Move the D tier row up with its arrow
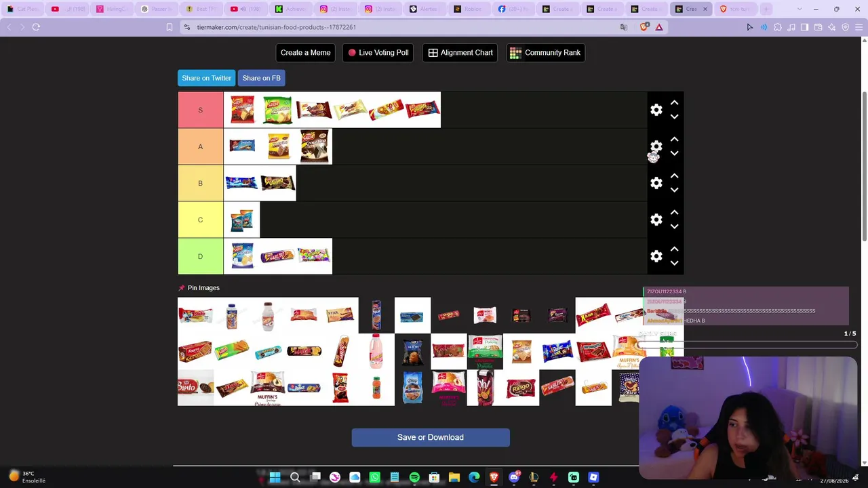 click(x=674, y=249)
